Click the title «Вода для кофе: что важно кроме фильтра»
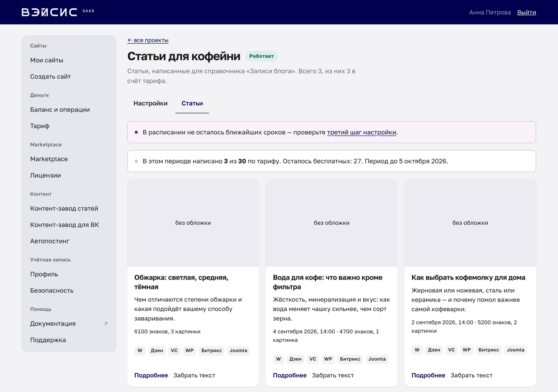This screenshot has height=392, width=558. click(x=328, y=282)
